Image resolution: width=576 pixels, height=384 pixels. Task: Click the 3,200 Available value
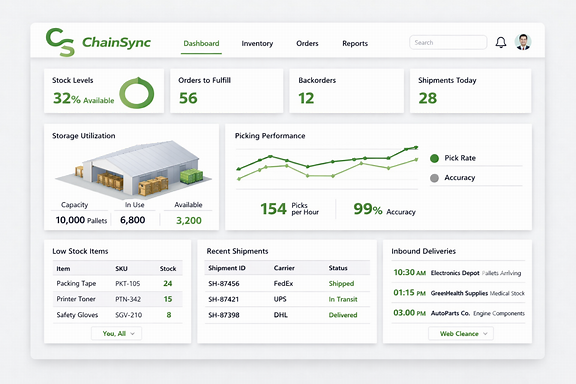point(189,220)
